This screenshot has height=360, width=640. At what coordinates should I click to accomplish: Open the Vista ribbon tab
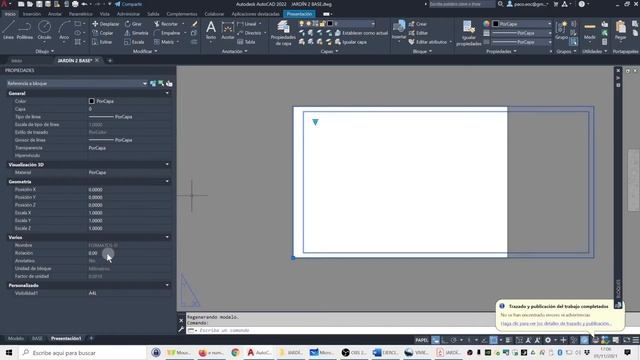tap(104, 14)
